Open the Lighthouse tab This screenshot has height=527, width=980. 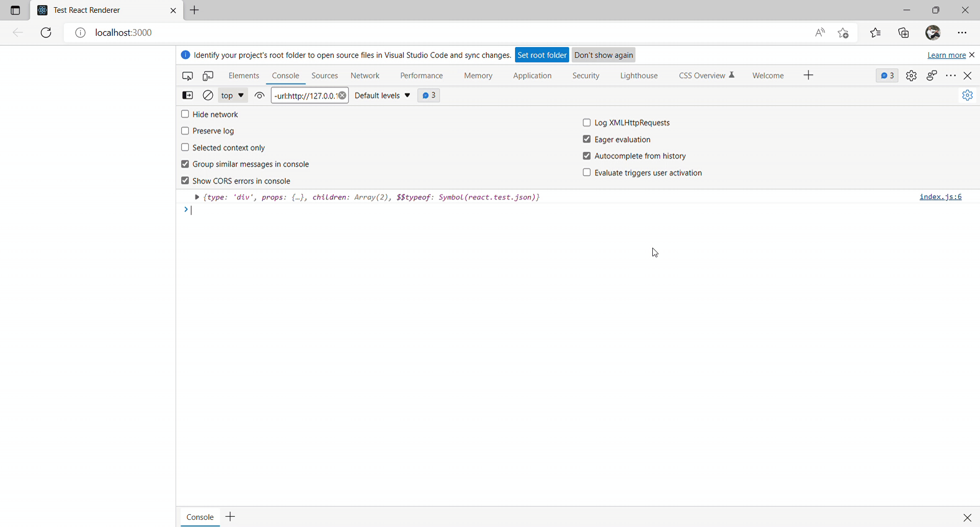point(639,76)
